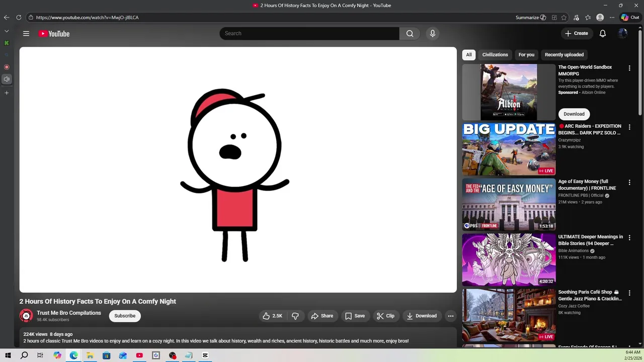Open options for ULTIMATE Deeper Meanings video
Screen dimensions: 644x362
[629, 238]
